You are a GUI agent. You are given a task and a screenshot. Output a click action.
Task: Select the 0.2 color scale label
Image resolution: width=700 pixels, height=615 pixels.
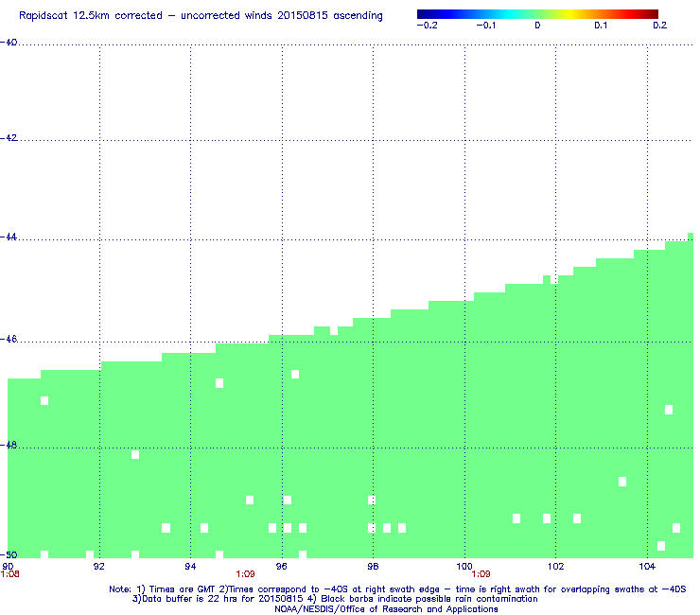click(660, 26)
